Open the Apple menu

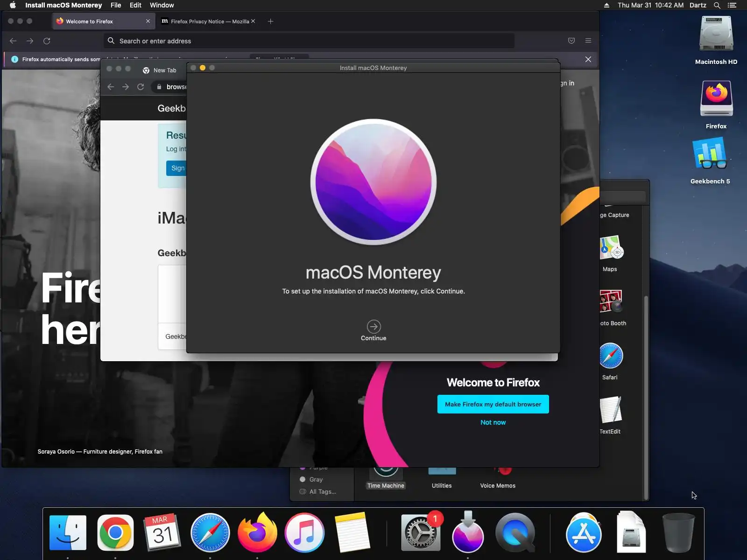tap(13, 5)
